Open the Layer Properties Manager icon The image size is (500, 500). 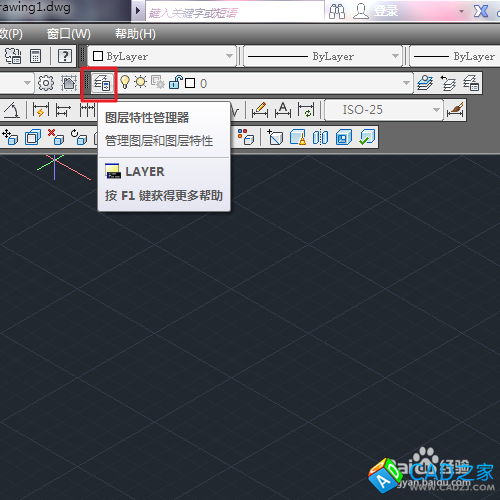[x=102, y=83]
